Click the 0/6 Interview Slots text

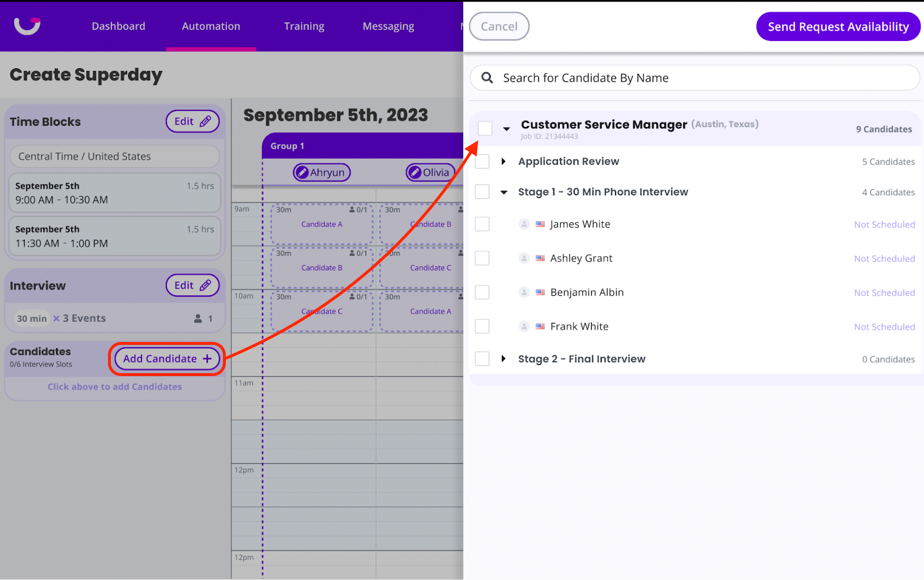pyautogui.click(x=41, y=365)
